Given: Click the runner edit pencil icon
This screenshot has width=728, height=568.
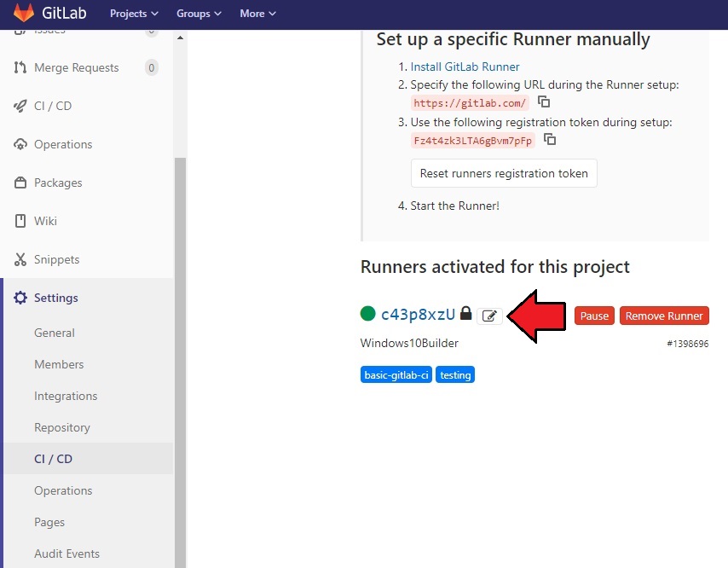Looking at the screenshot, I should [x=488, y=316].
